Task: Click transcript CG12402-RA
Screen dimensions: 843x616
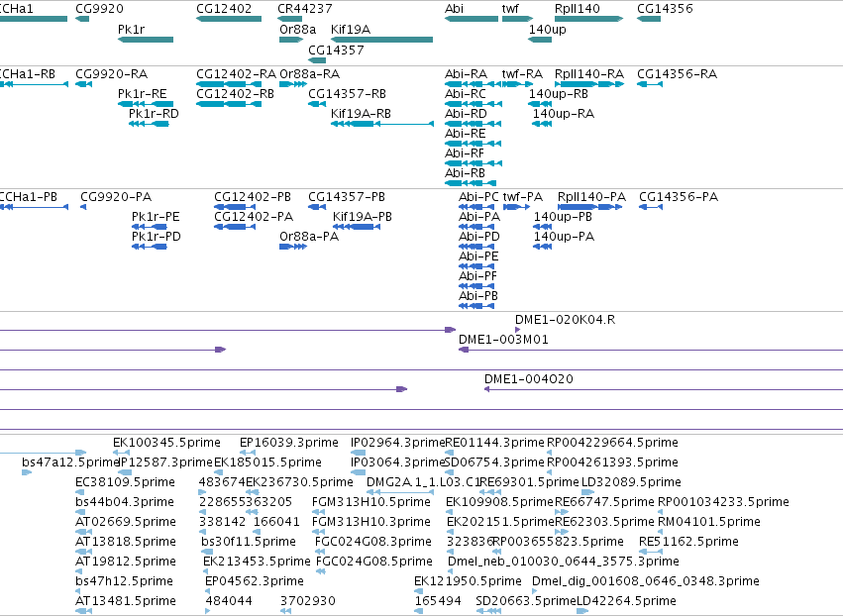Action: tap(229, 84)
